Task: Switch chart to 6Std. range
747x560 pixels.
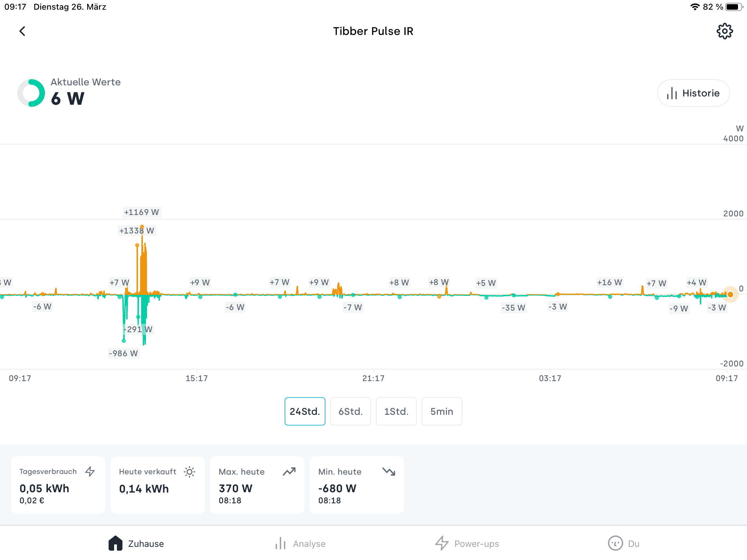Action: coord(350,411)
